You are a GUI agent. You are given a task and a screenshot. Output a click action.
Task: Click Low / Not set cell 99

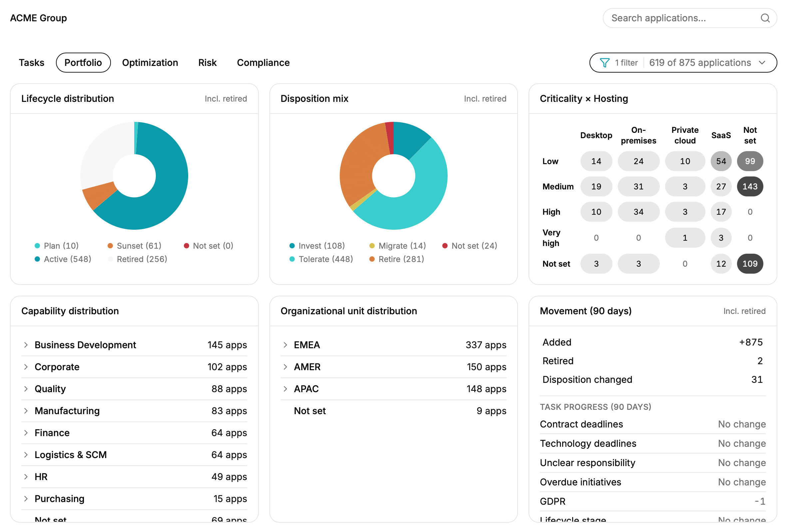point(750,161)
